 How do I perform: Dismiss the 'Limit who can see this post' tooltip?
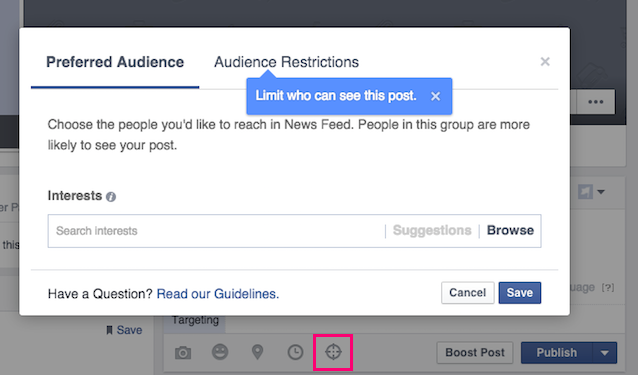pos(435,96)
